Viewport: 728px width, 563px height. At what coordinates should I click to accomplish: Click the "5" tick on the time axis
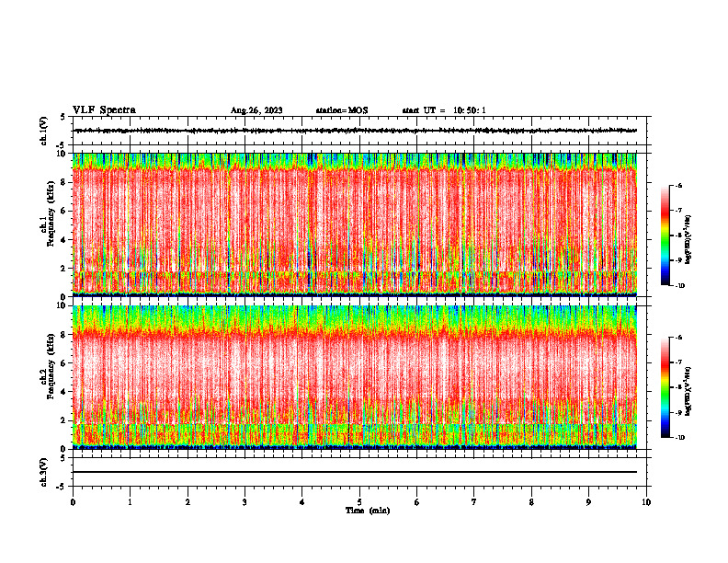[x=359, y=502]
